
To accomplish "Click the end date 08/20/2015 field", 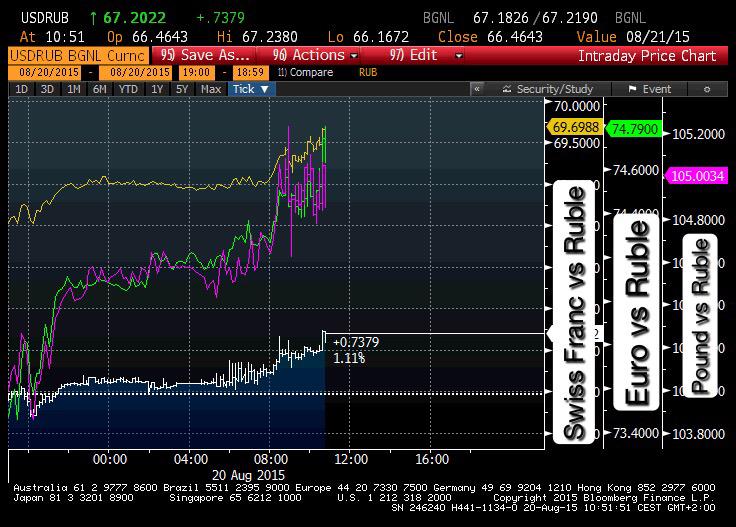I will (x=138, y=72).
